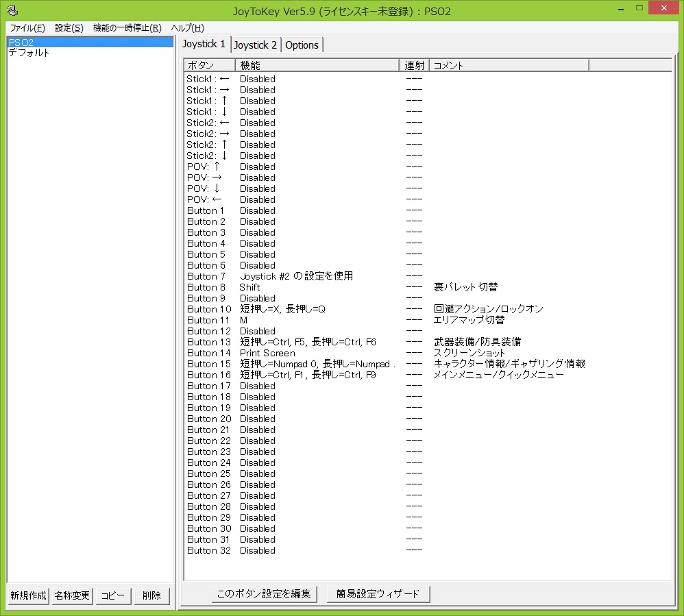Open the 機能の一時停止(R) menu
Screen dimensions: 684x616
(127, 28)
